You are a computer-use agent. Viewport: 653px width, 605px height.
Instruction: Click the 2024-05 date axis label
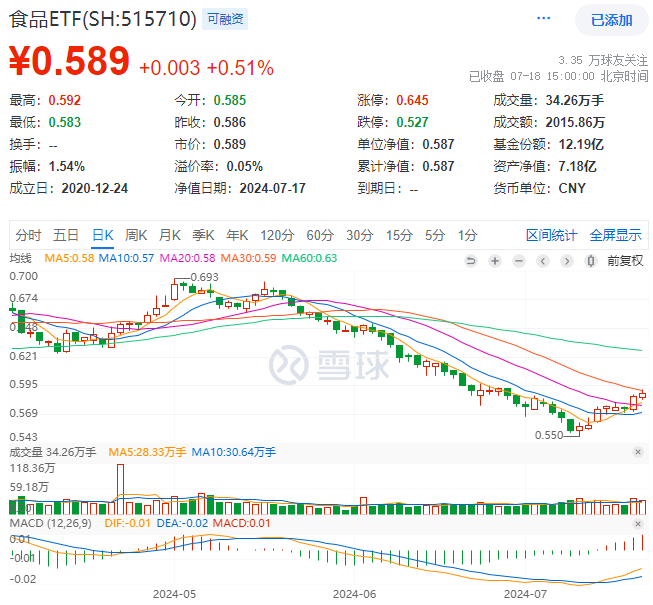(x=174, y=594)
